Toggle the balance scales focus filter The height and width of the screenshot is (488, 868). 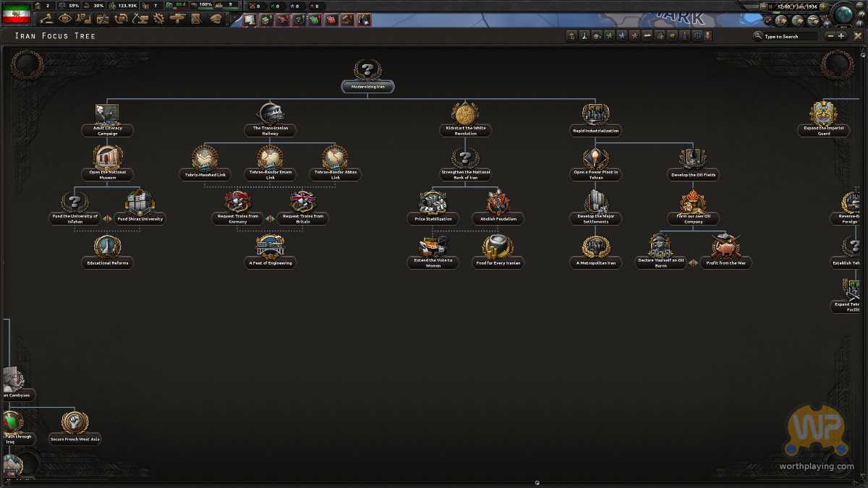pos(696,35)
